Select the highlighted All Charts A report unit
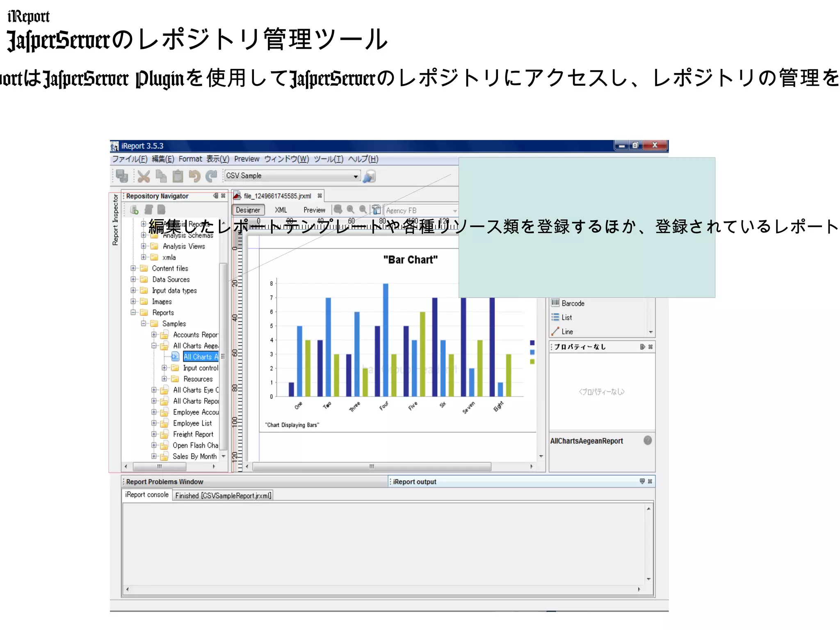Screen dimensions: 840x630 pos(201,357)
